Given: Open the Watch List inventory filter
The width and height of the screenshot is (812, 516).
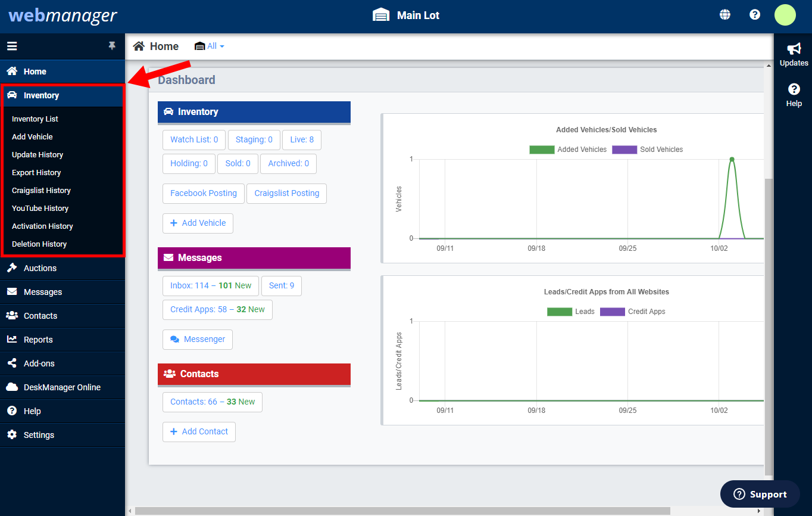Looking at the screenshot, I should pyautogui.click(x=193, y=139).
